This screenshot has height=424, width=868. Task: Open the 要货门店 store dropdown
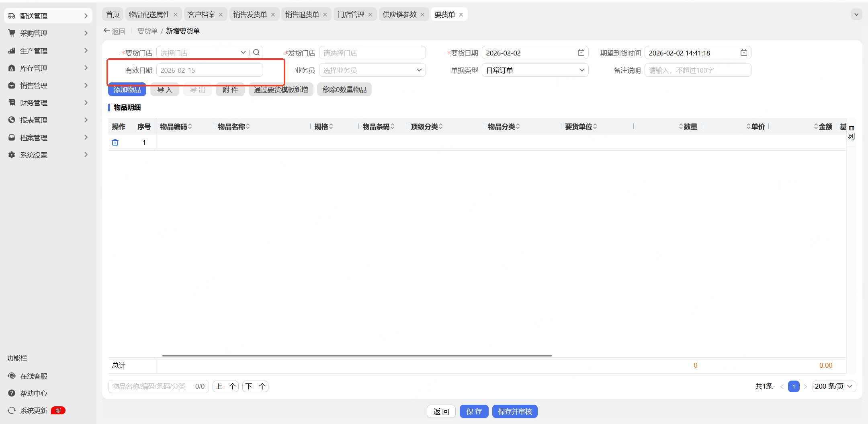(x=243, y=53)
